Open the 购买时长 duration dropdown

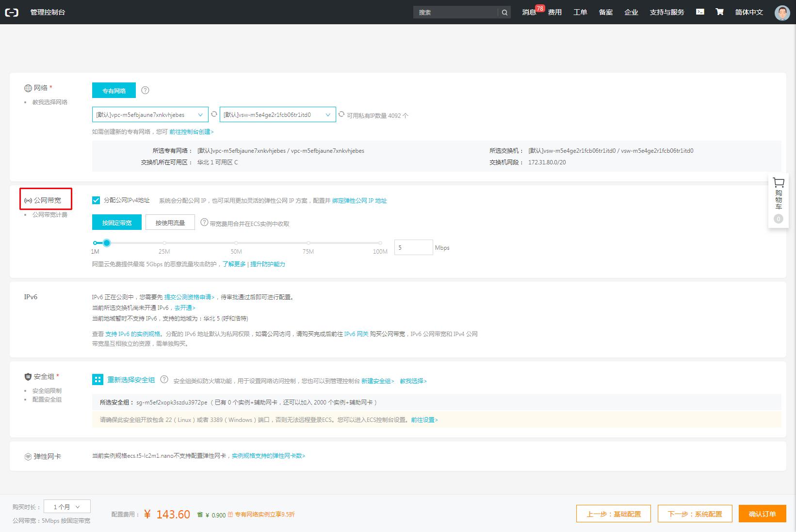67,506
